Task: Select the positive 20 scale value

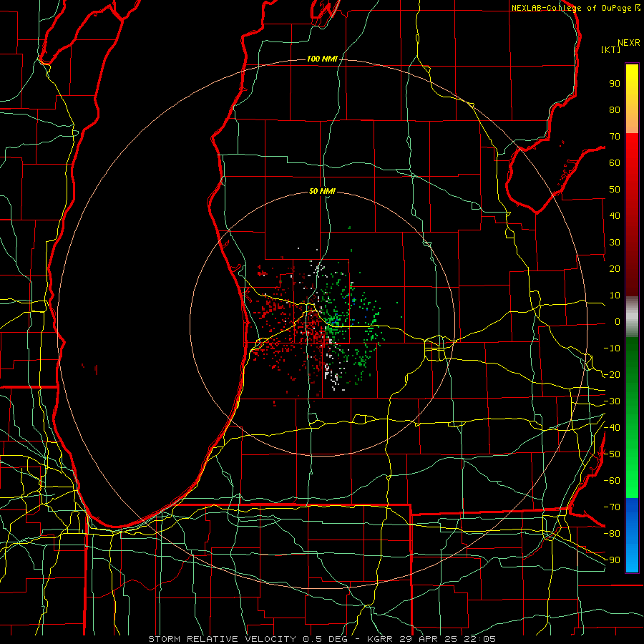Action: [615, 268]
